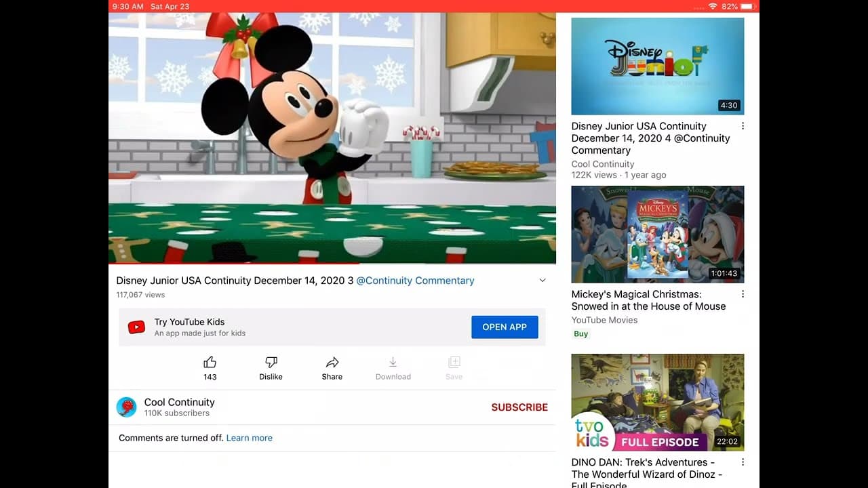Open options for Mickey's Magical Christmas video
868x488 pixels.
(x=743, y=294)
